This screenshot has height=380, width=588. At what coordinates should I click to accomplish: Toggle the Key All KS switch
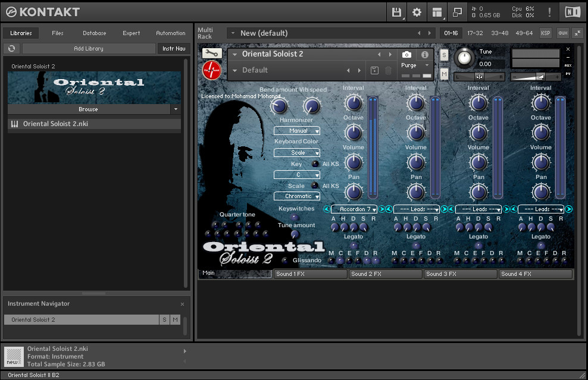(x=315, y=164)
